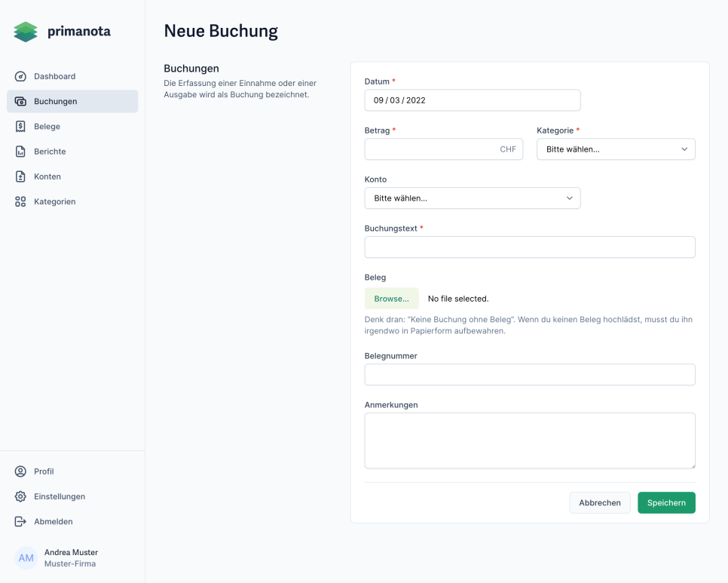Open the Kategorien grid icon

(21, 201)
